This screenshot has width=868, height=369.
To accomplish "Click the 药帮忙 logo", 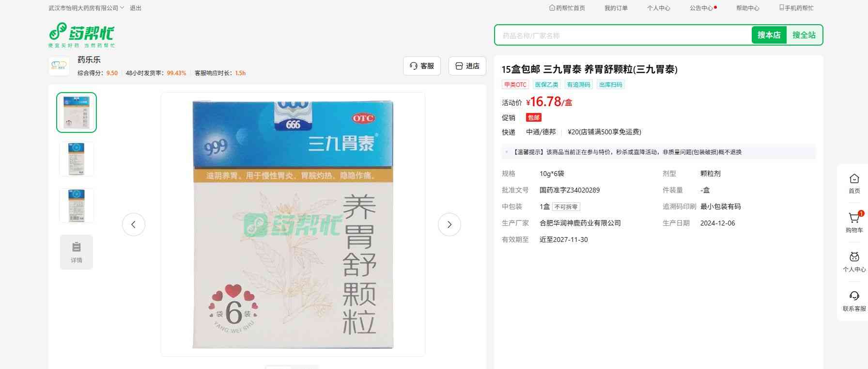I will [x=81, y=35].
